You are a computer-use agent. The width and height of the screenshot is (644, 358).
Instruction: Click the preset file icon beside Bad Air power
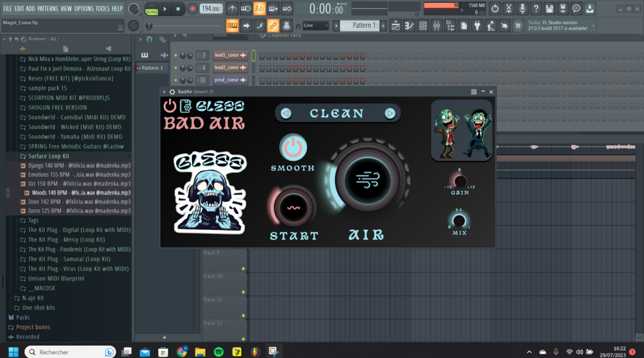186,106
